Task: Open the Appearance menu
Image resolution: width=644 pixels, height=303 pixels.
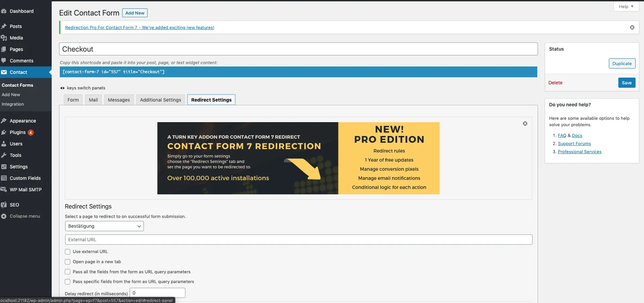Action: (x=23, y=121)
